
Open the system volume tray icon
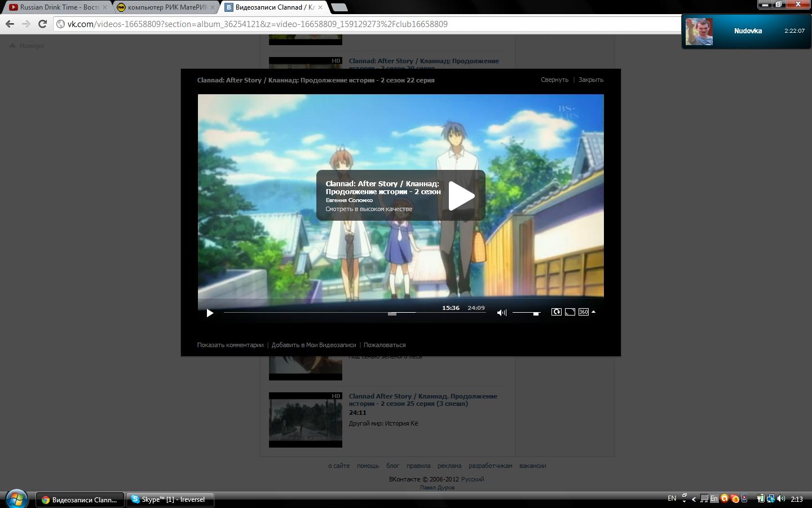tap(781, 498)
